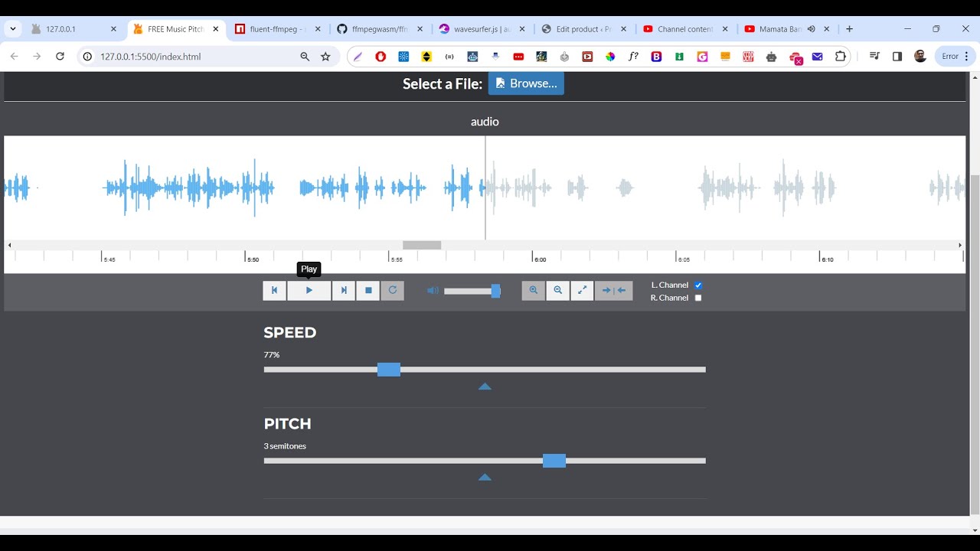980x551 pixels.
Task: Click the Pitch slider handle
Action: 554,461
